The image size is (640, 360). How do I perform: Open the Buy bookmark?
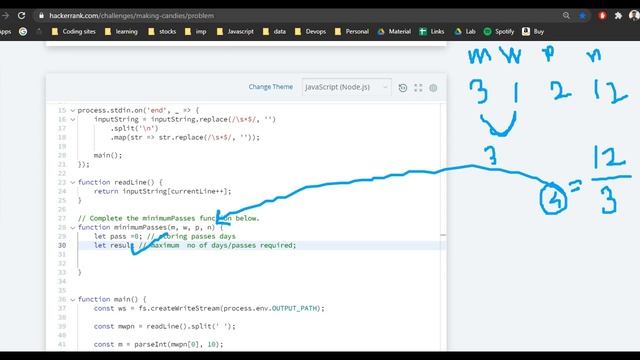[x=533, y=31]
